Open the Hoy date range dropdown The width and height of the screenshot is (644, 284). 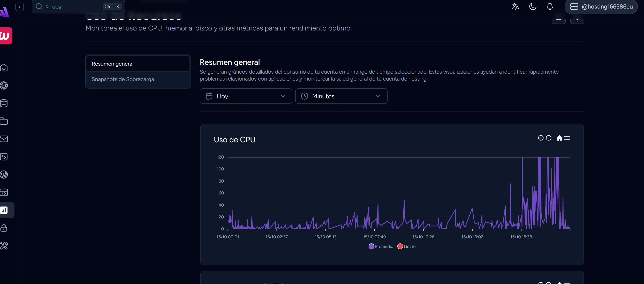246,96
